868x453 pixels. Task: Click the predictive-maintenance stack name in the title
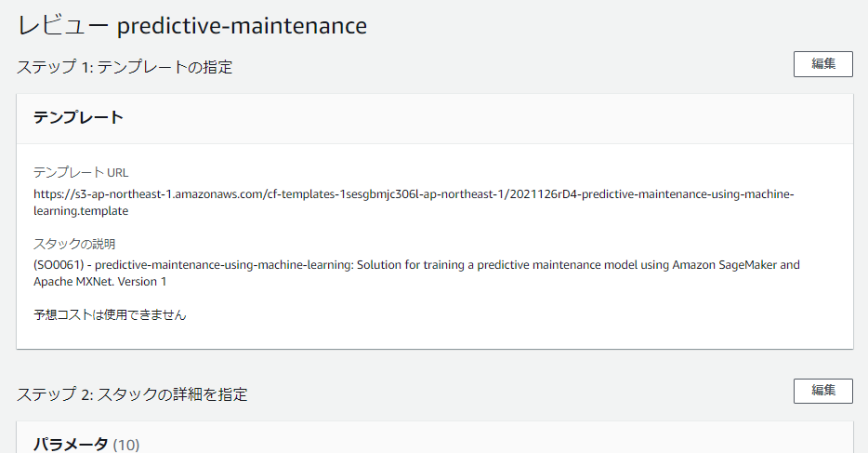(242, 25)
